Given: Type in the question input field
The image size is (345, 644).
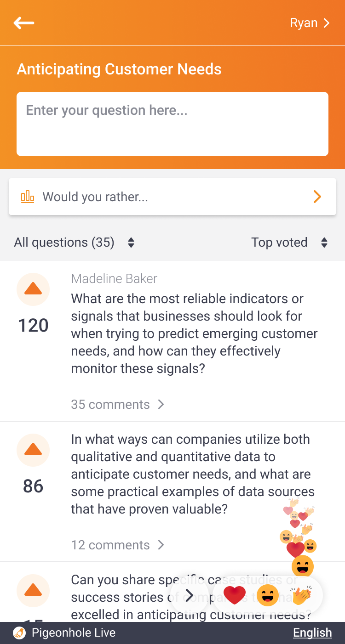Looking at the screenshot, I should (x=172, y=124).
